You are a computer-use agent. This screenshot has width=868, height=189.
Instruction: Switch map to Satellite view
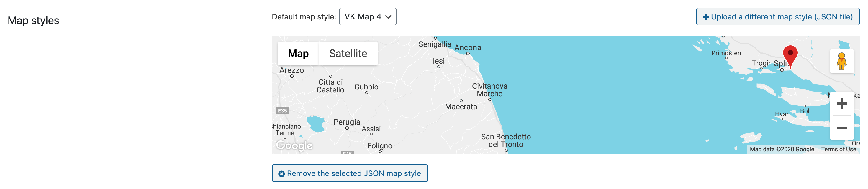pos(348,54)
